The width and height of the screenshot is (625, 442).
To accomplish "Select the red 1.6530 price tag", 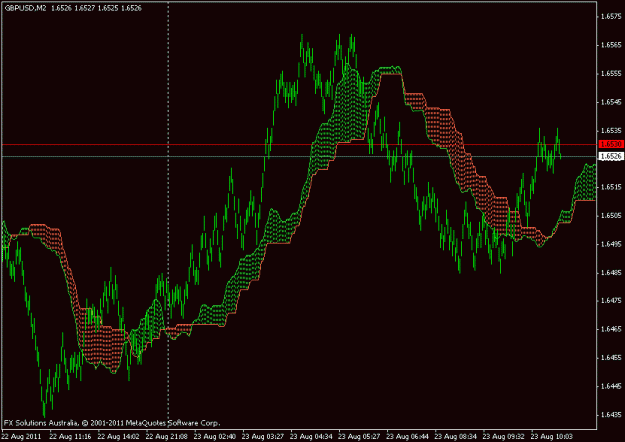I will [x=611, y=144].
